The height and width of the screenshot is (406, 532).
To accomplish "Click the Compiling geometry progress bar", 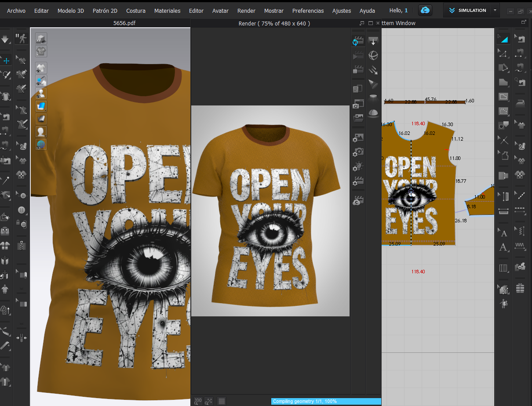I will coord(326,401).
